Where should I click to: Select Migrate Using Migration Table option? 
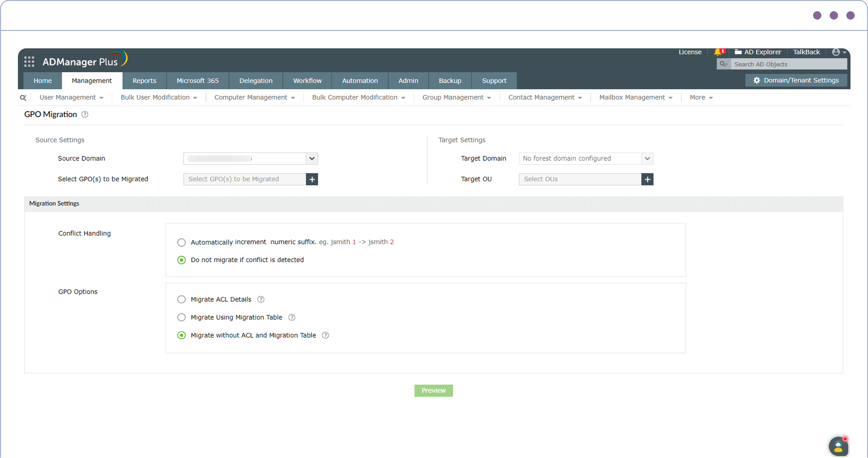[181, 317]
